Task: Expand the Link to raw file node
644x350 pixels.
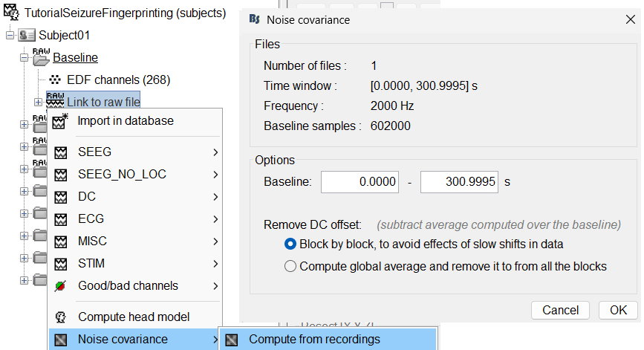Action: pyautogui.click(x=38, y=102)
